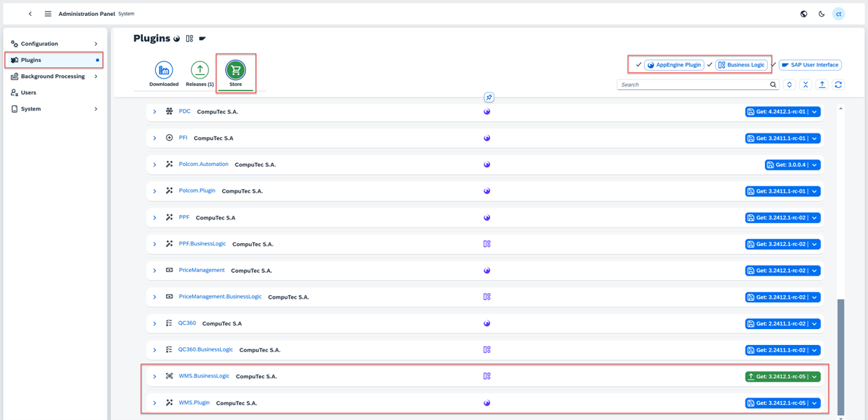Toggle the SAP User Interface filter
Image resolution: width=868 pixels, height=420 pixels.
810,65
